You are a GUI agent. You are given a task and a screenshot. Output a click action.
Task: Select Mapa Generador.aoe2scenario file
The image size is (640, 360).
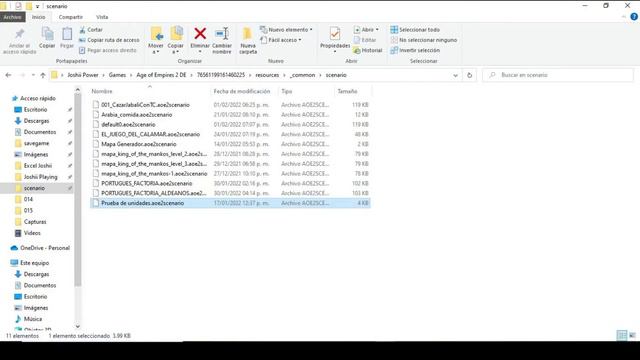tap(230, 144)
